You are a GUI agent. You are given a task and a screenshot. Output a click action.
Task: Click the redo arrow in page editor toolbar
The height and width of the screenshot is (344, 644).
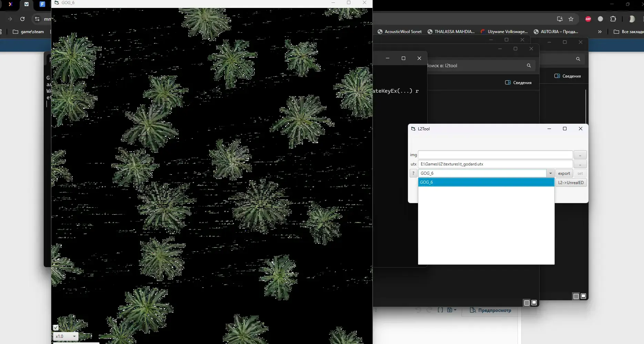point(429,310)
